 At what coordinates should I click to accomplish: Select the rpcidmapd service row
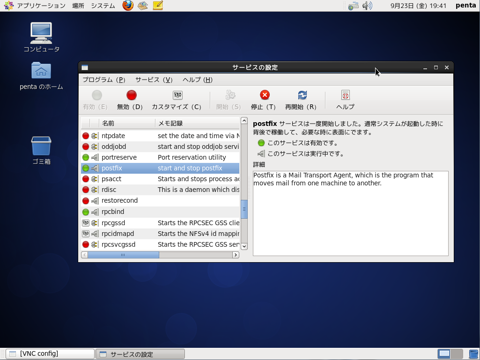pos(160,234)
